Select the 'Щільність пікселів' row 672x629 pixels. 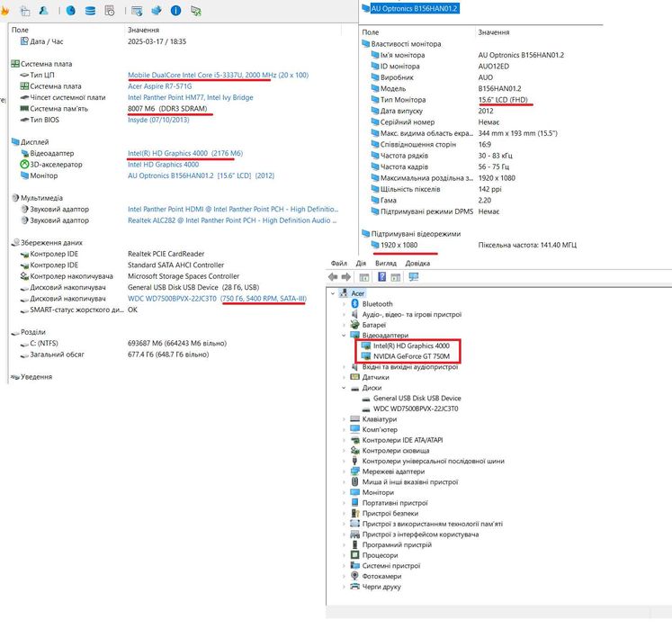[409, 189]
